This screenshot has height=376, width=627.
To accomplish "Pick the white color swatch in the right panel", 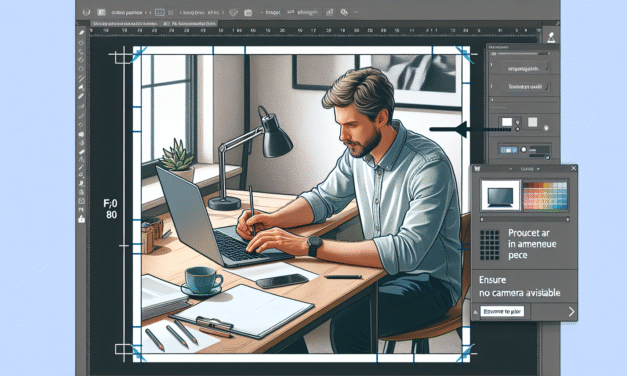I will click(x=507, y=122).
